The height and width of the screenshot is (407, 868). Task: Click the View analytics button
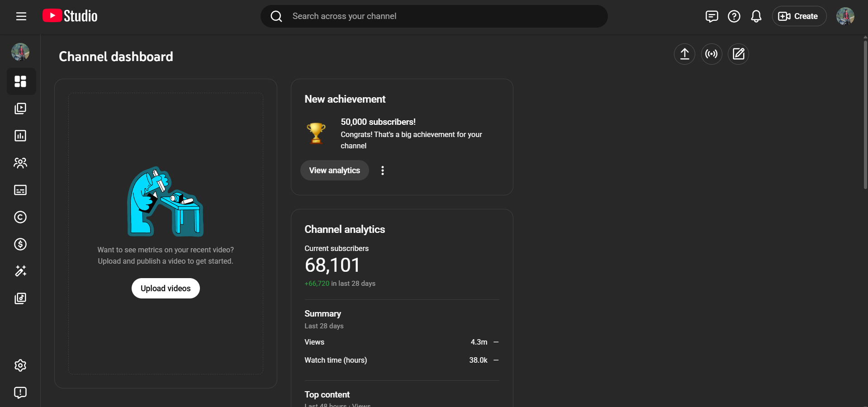coord(334,170)
